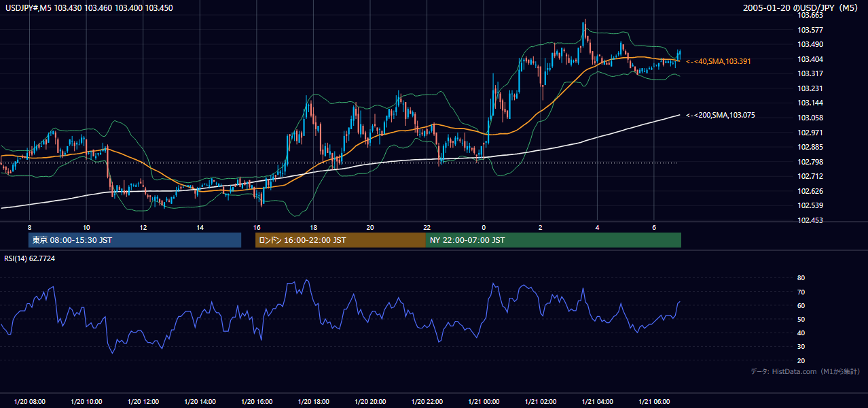
Task: Click the 1/20 14:00 bottom time label
Action: (x=200, y=402)
